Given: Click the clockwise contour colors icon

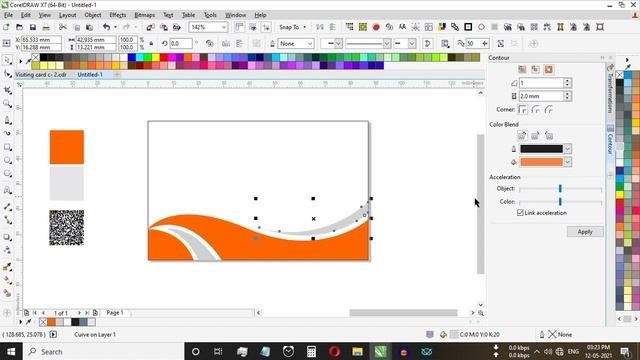Looking at the screenshot, I should (536, 136).
